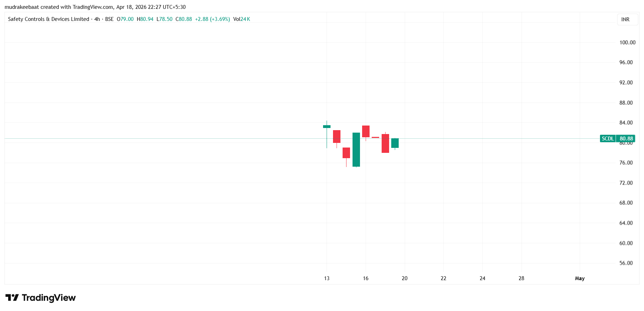This screenshot has width=644, height=311.
Task: Click the May label on time axis
Action: coord(580,278)
